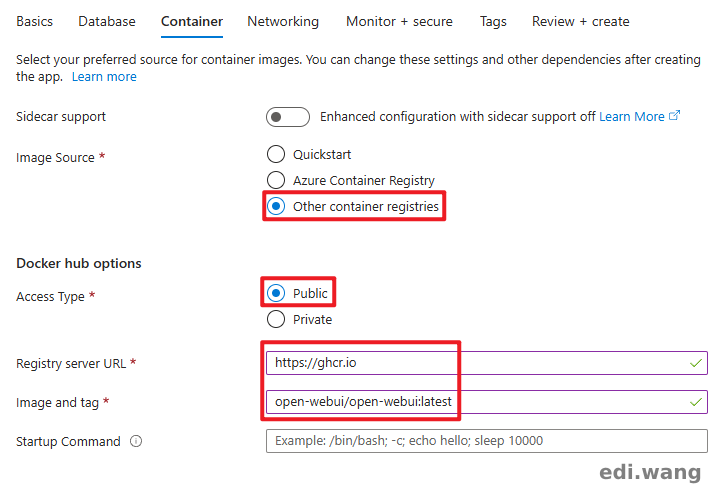The image size is (715, 497).
Task: Click the green checkmark in Image and tag field
Action: point(695,402)
